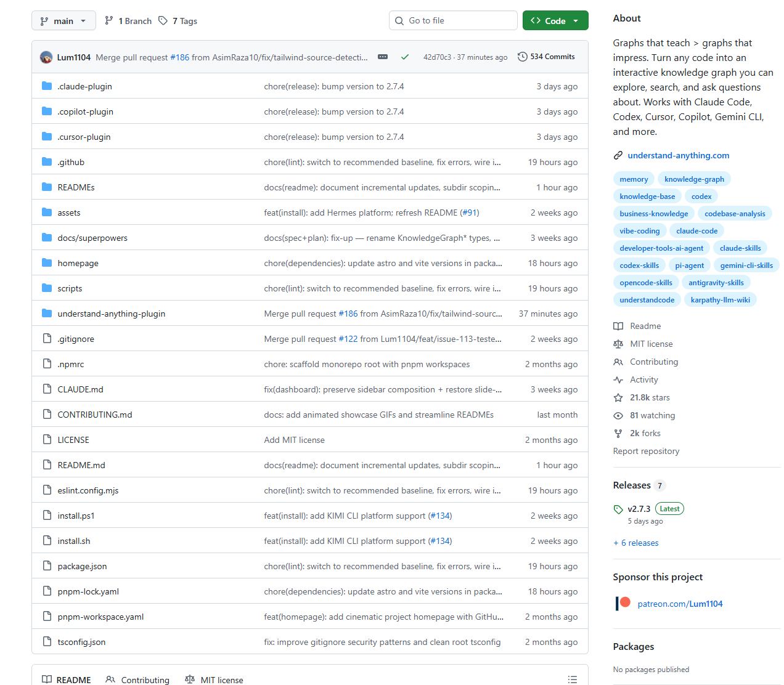Open #134 link in install.ps1 row

[440, 516]
